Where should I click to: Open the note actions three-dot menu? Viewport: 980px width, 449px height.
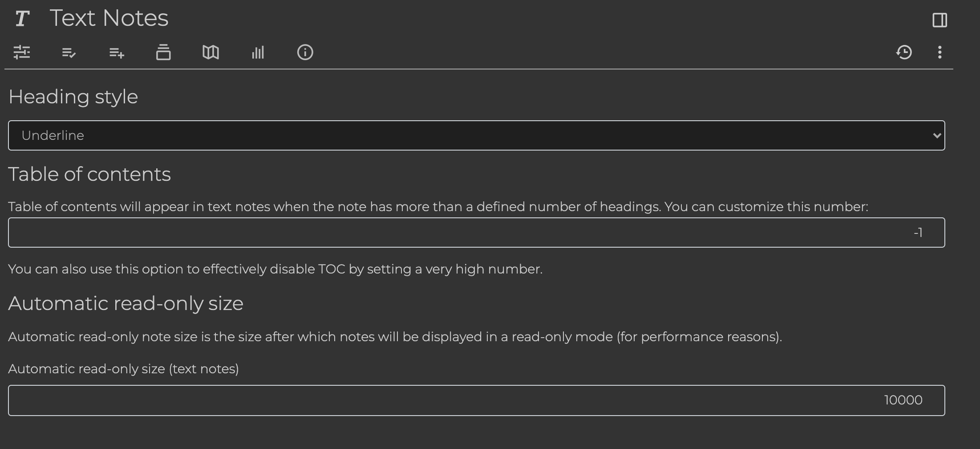[940, 52]
